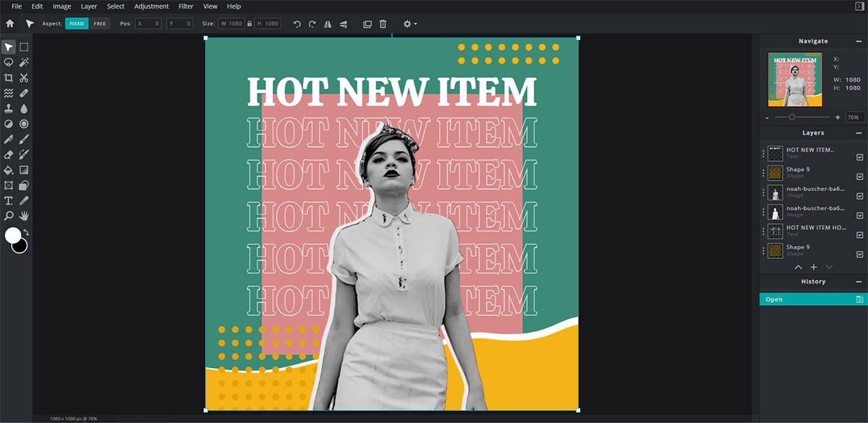Select the Eraser tool
Screen dimensions: 868x423
coord(9,155)
